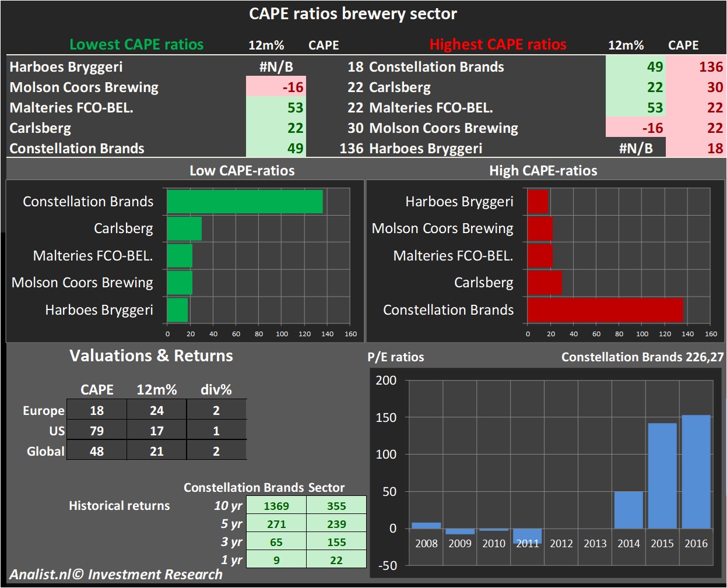Click Harboes Bryggeri #N/B cell in lowest table
Screen dimensions: 727x588
(276, 67)
